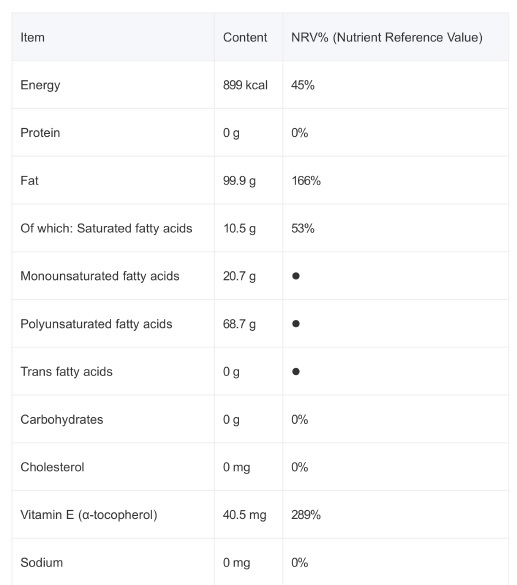This screenshot has width=517, height=585.
Task: Click the 166% NRV value for Fat
Action: pyautogui.click(x=306, y=181)
